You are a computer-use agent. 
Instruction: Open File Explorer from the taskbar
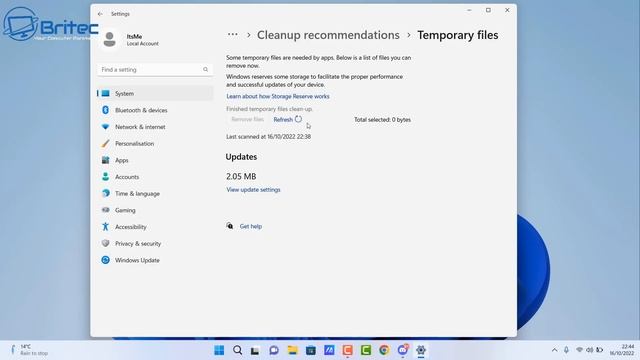click(x=292, y=350)
